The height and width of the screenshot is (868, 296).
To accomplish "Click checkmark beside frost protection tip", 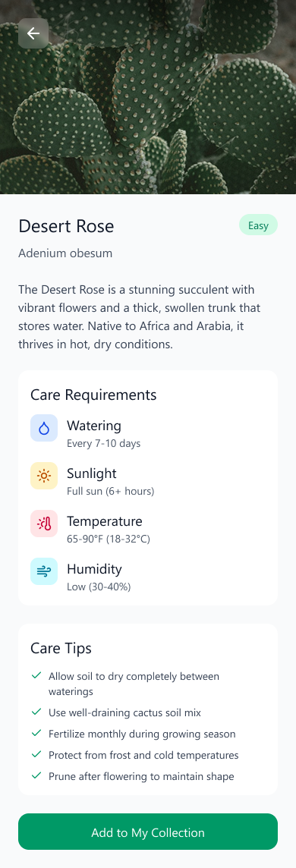I will [36, 754].
